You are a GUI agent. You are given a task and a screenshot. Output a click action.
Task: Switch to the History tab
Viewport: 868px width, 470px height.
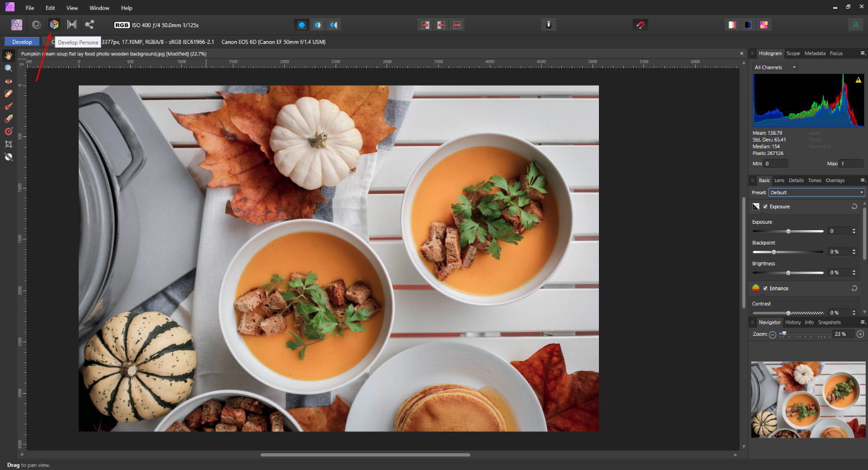[x=793, y=323]
